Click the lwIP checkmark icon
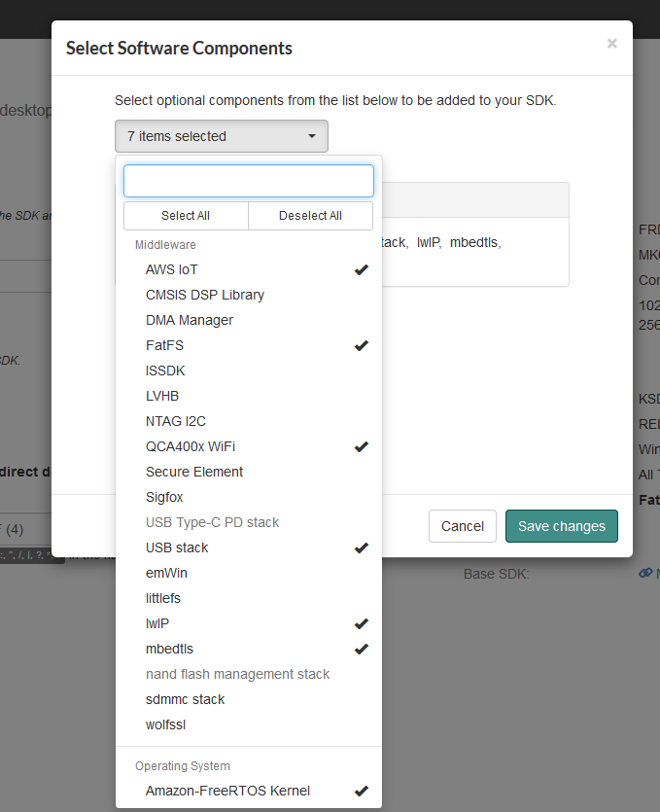The height and width of the screenshot is (812, 660). tap(362, 623)
